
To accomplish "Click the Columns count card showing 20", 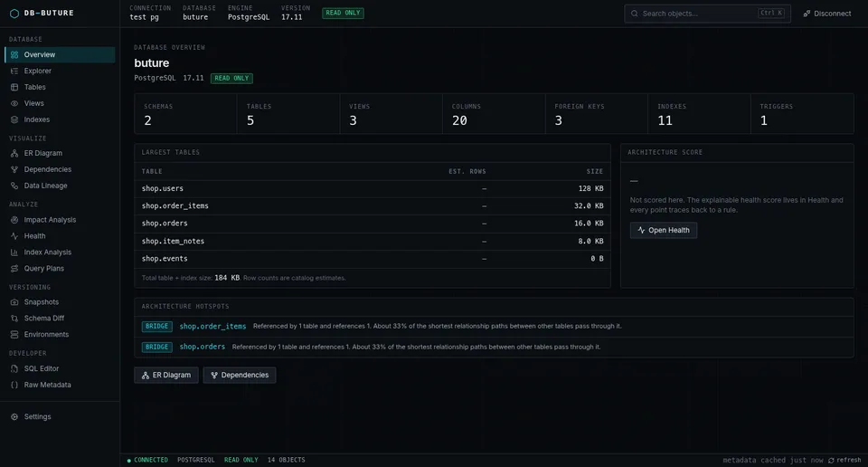I will (494, 113).
